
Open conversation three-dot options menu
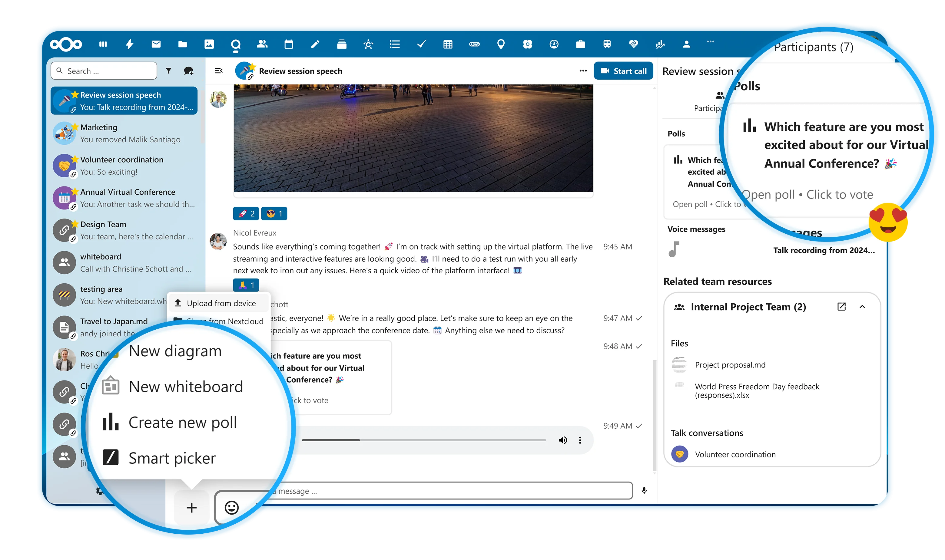pos(583,71)
